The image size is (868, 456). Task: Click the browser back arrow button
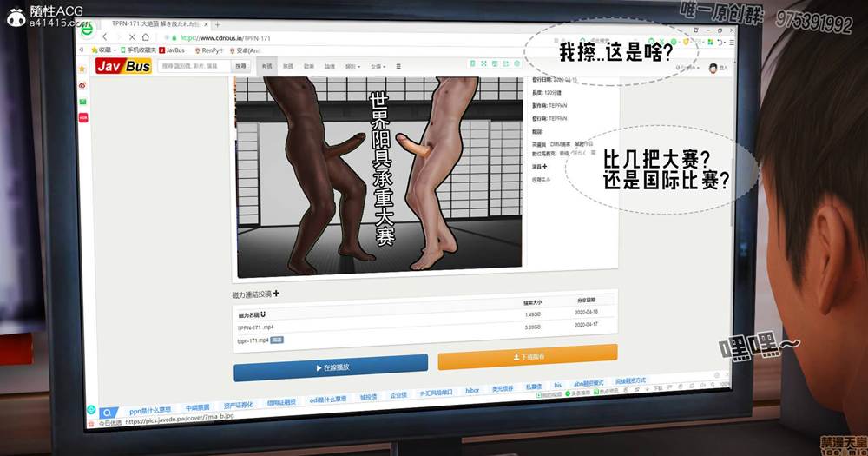pos(105,36)
